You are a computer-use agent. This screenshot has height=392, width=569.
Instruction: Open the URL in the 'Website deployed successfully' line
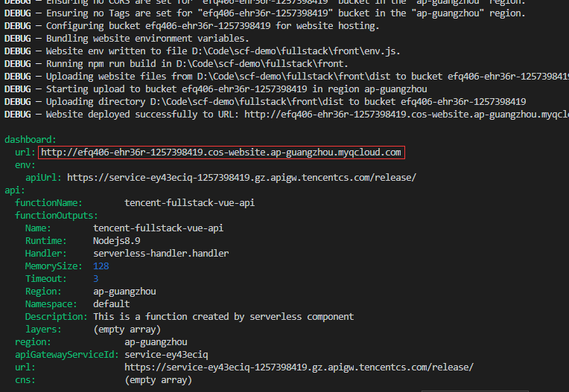(406, 115)
